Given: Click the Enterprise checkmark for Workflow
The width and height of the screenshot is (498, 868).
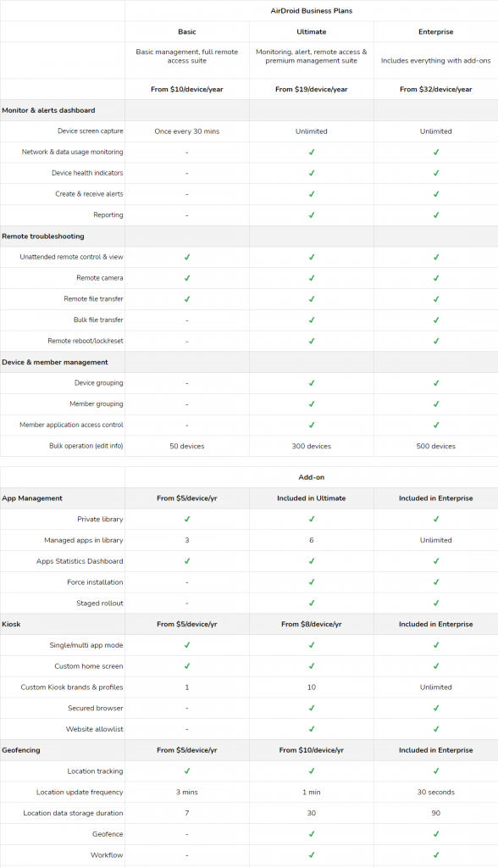Looking at the screenshot, I should click(436, 854).
